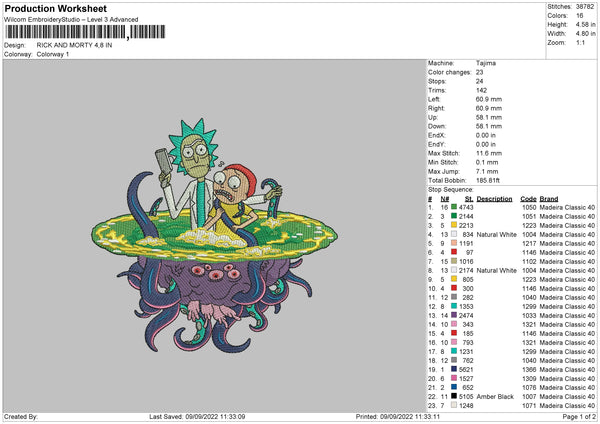Select stitch count 343 in row 14
This screenshot has width=600, height=424.
point(468,325)
